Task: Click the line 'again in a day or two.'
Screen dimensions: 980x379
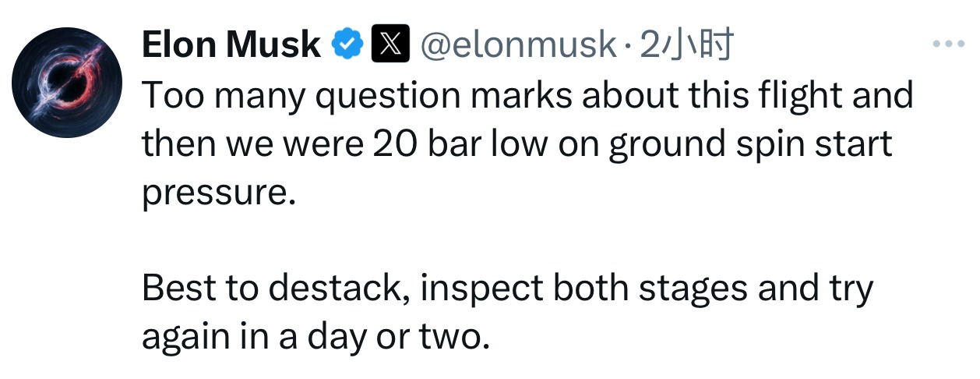Action: pos(316,338)
